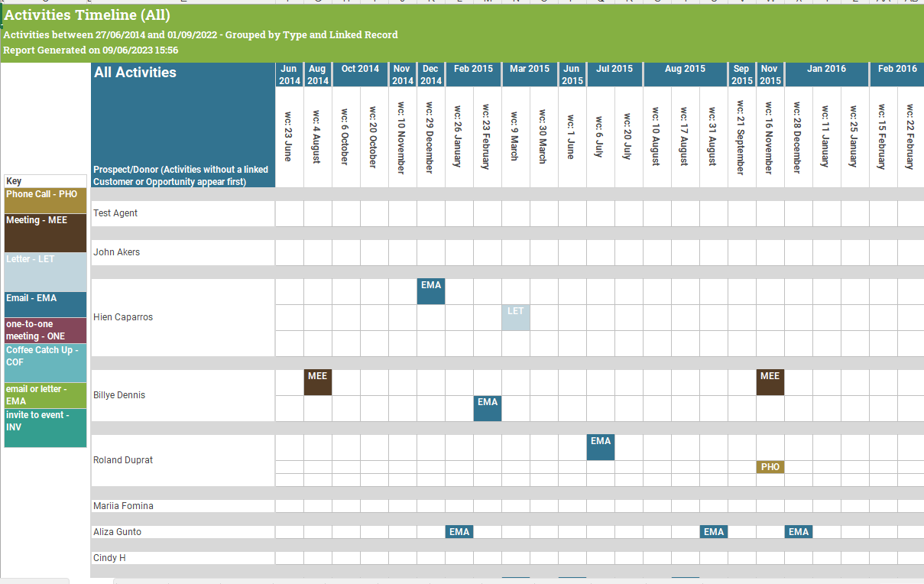Viewport: 924px width, 584px height.
Task: Click Billye Dennis MEE activity in November 2015
Action: point(770,383)
